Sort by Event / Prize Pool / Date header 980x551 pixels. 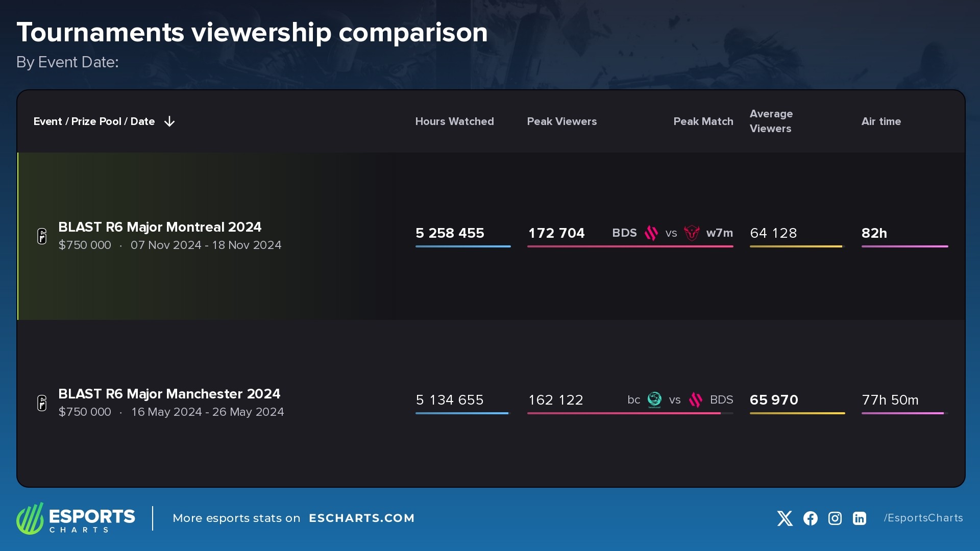pos(94,121)
